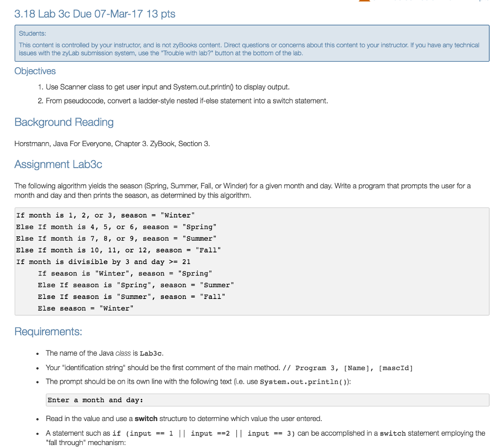Click the line 'If month is 1, 2, or 3, season = "Winter"'

pyautogui.click(x=106, y=215)
